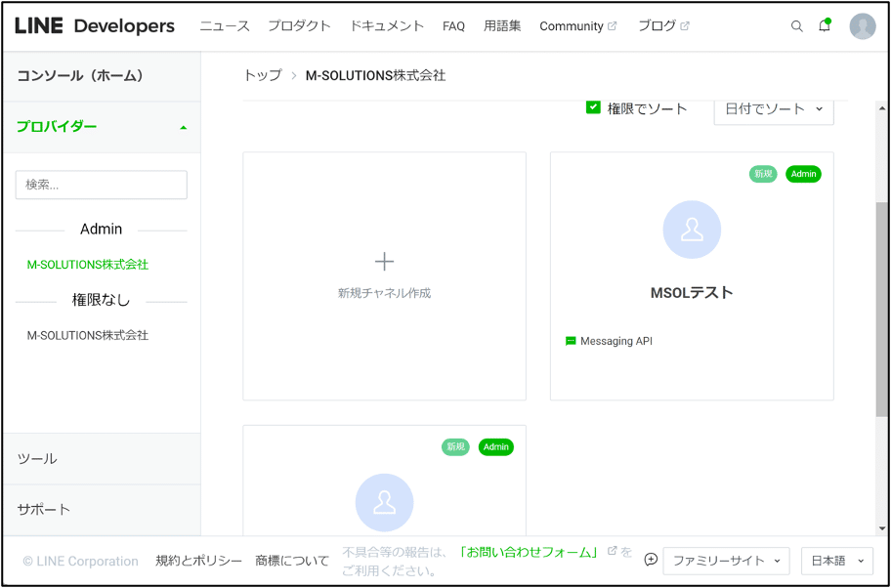Open the user profile avatar menu

tap(863, 26)
